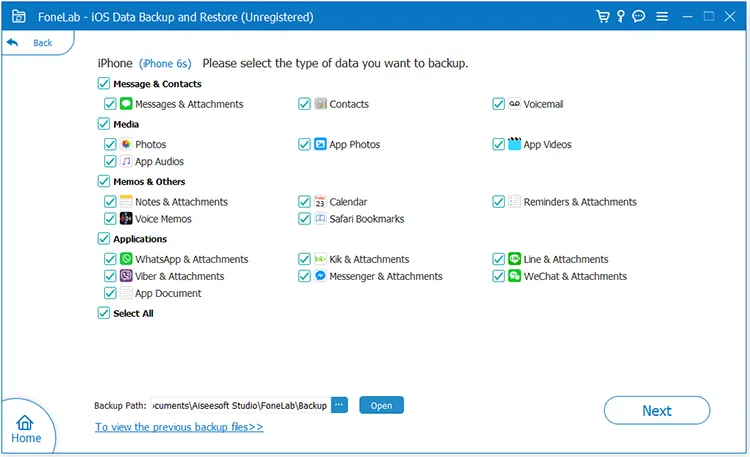
Task: Click the Reminders list icon
Action: [515, 201]
